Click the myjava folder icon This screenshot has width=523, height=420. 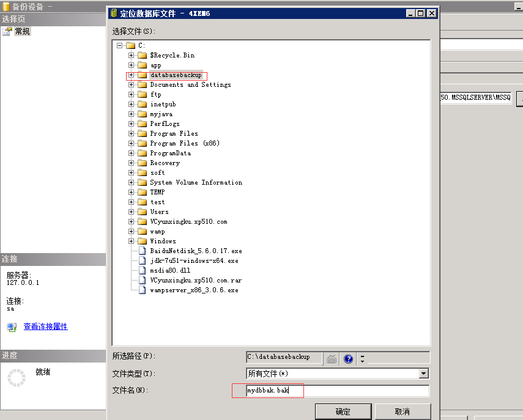(143, 114)
